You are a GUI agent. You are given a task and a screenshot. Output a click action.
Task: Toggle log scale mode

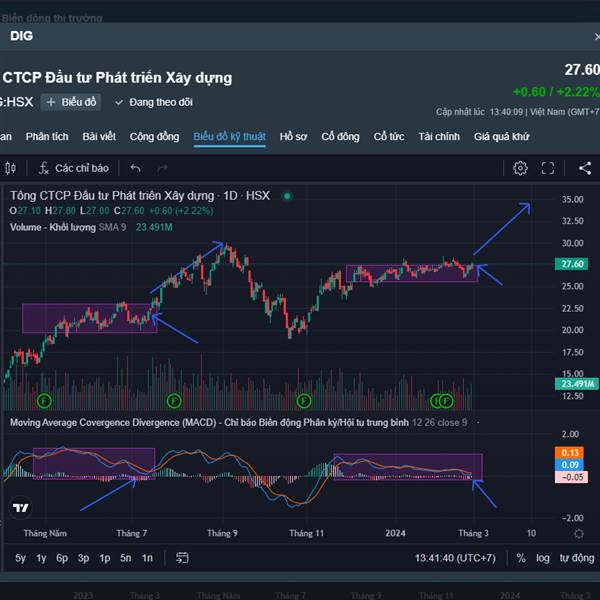pos(543,558)
